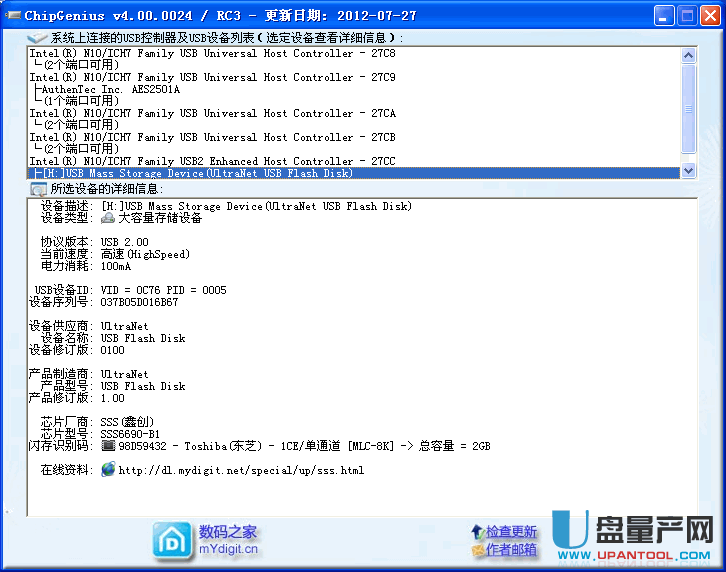Click the flash chip icon beside 98D59432
Screen dimensions: 726x572
click(108, 446)
